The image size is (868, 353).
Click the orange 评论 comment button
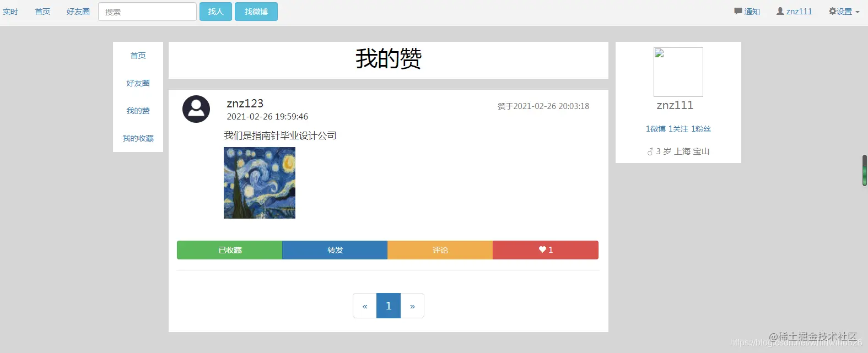[x=440, y=250]
